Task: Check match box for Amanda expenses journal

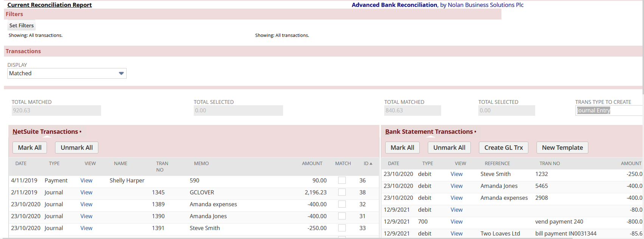Action: coord(342,204)
